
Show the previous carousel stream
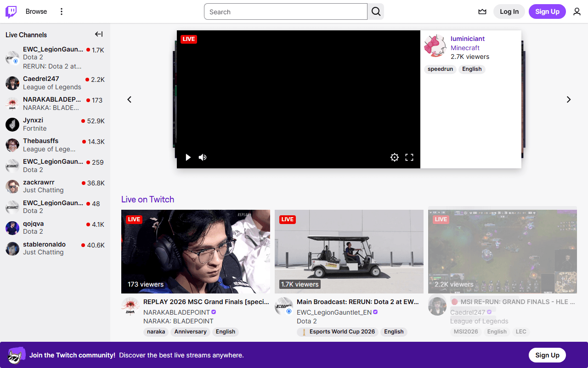click(x=130, y=99)
